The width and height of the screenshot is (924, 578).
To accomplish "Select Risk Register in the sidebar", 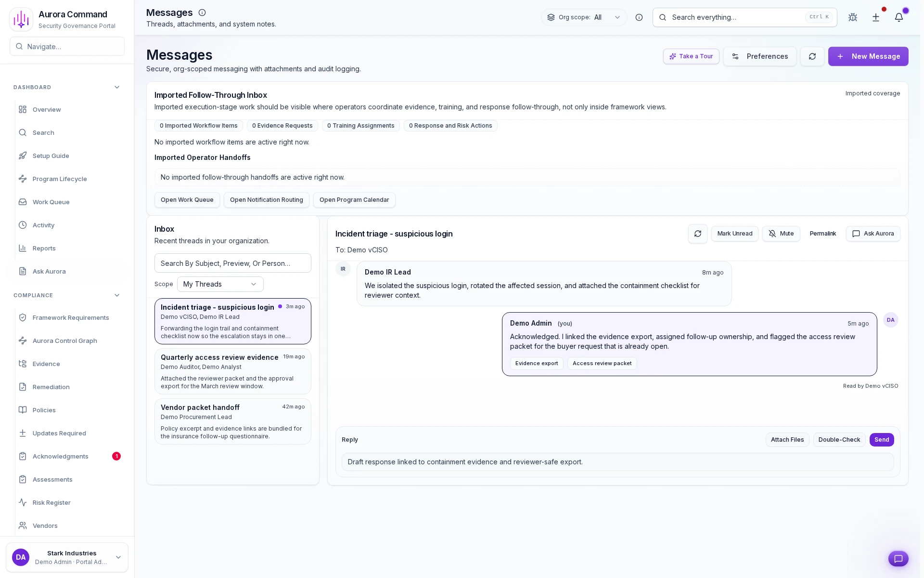I will pyautogui.click(x=51, y=502).
